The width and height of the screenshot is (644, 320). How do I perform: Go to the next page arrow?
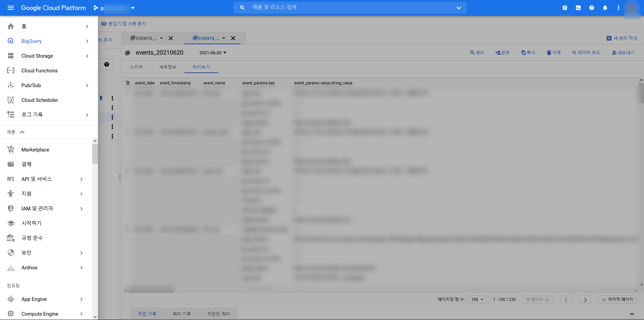tap(585, 300)
